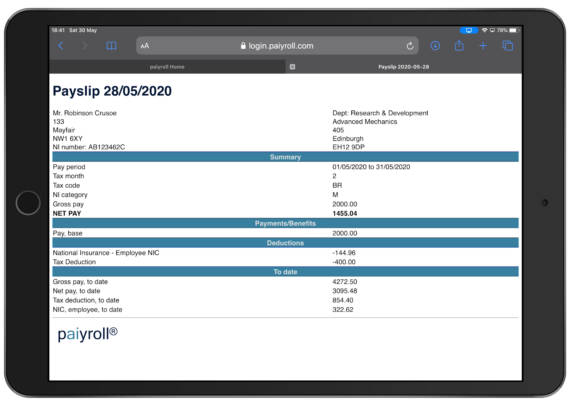
Task: Open the downloads icon
Action: 435,46
